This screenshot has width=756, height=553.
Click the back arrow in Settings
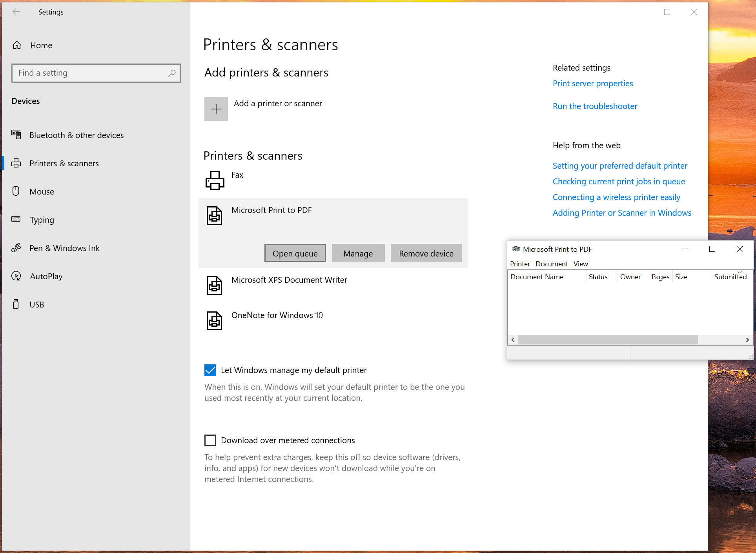pos(16,12)
